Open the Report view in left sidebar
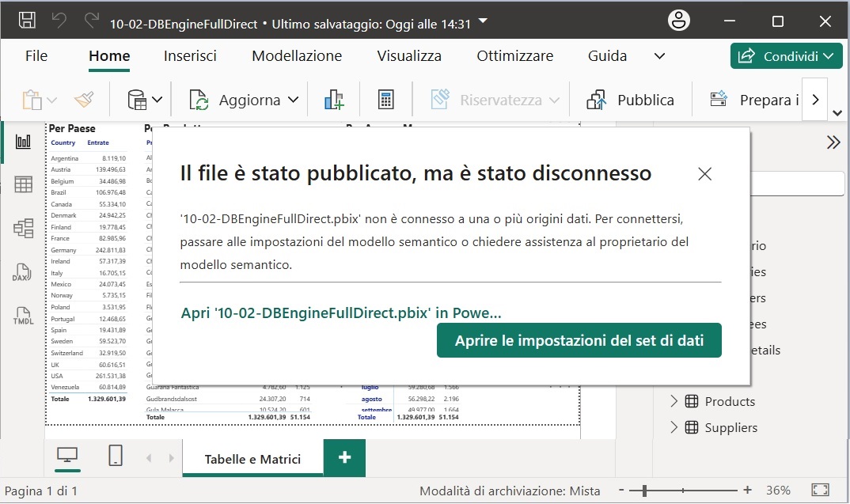 (x=23, y=142)
